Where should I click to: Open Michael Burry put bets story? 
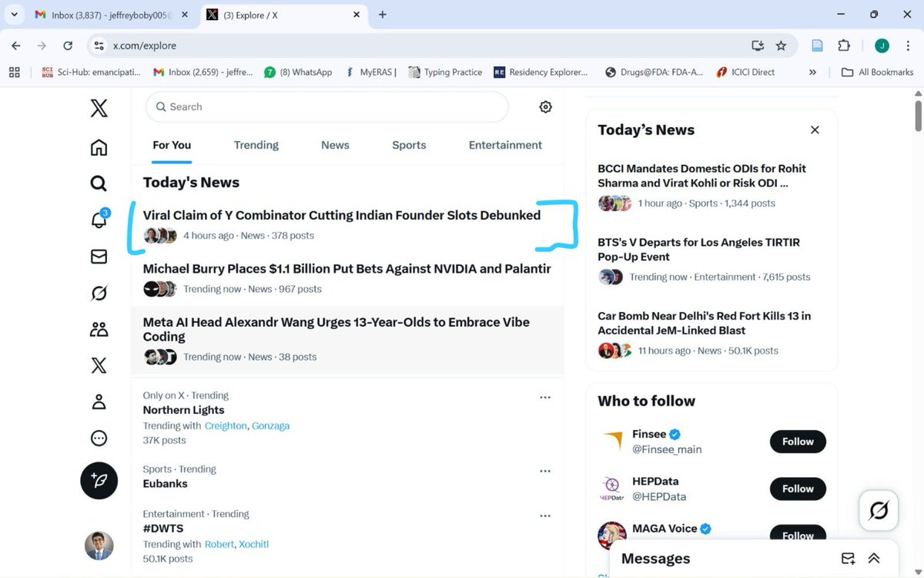(x=347, y=269)
